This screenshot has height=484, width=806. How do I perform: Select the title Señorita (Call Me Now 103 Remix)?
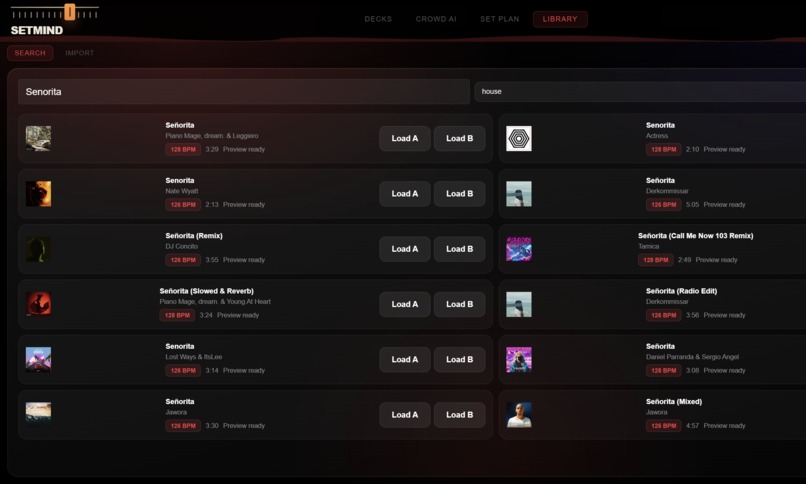(x=695, y=236)
